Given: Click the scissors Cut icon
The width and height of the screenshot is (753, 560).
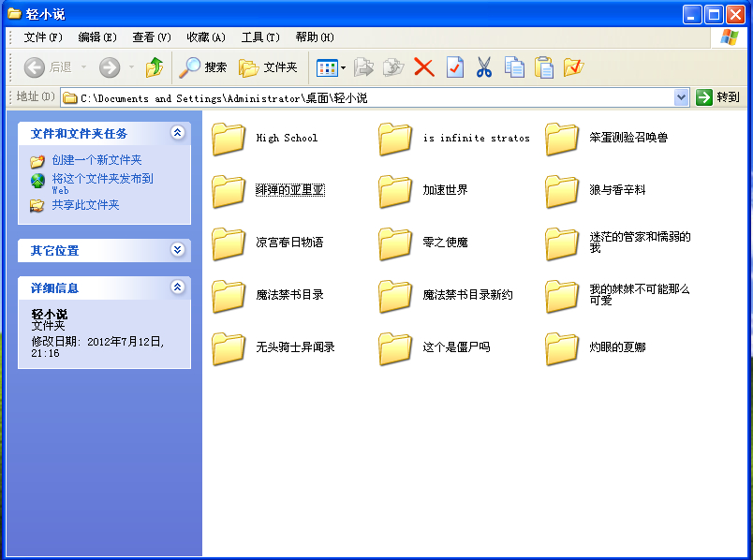Looking at the screenshot, I should [x=484, y=67].
